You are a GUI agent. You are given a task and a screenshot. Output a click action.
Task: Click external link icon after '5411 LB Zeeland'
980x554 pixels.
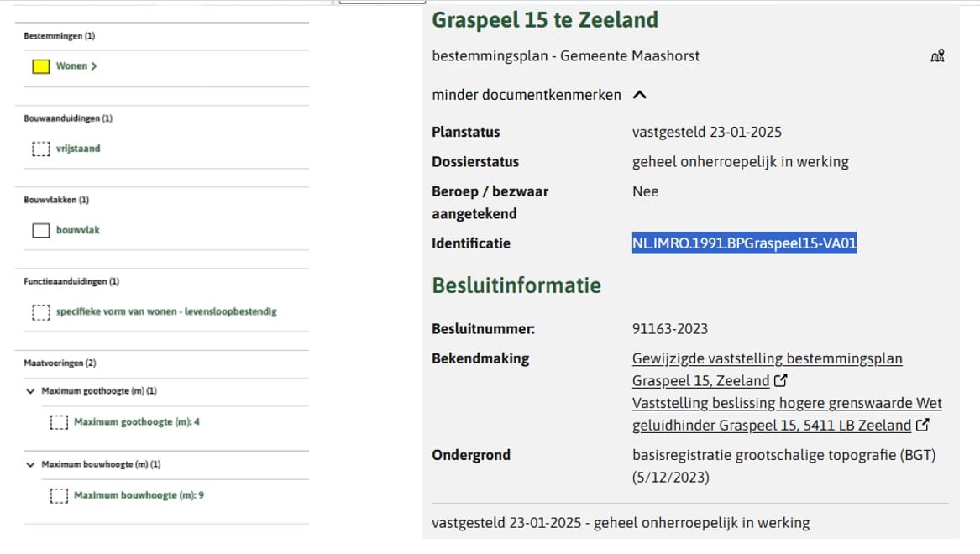pyautogui.click(x=923, y=426)
